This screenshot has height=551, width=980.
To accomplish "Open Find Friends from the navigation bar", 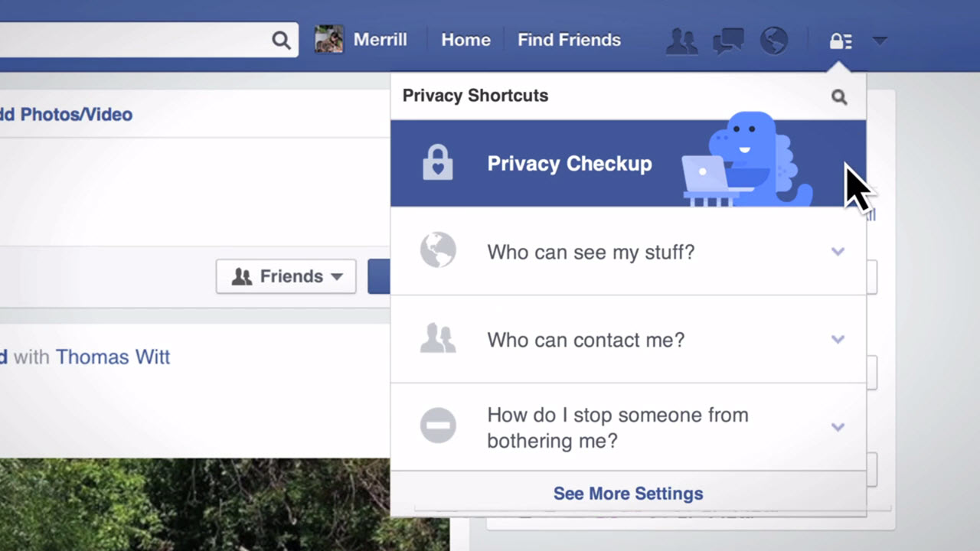I will 569,39.
